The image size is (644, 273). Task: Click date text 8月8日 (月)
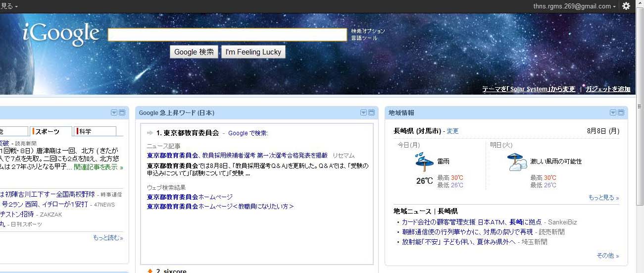click(x=603, y=131)
